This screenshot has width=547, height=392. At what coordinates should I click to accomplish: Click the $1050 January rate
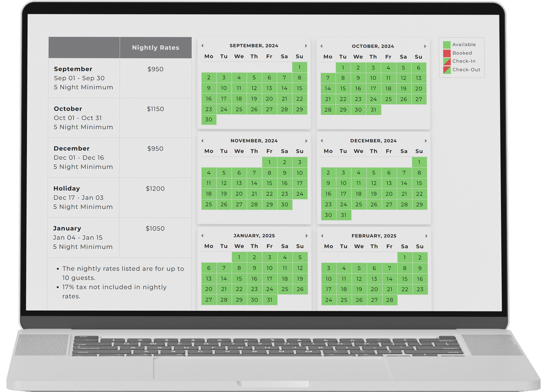pyautogui.click(x=155, y=228)
